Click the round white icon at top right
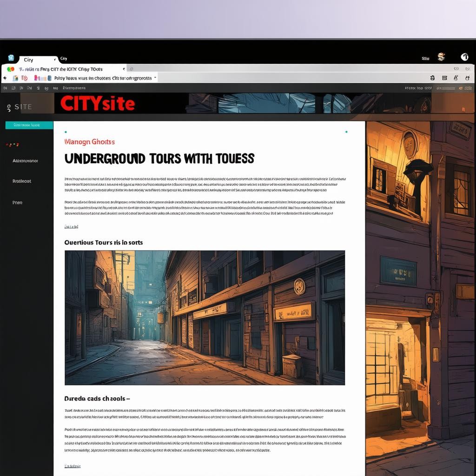 coord(464,57)
